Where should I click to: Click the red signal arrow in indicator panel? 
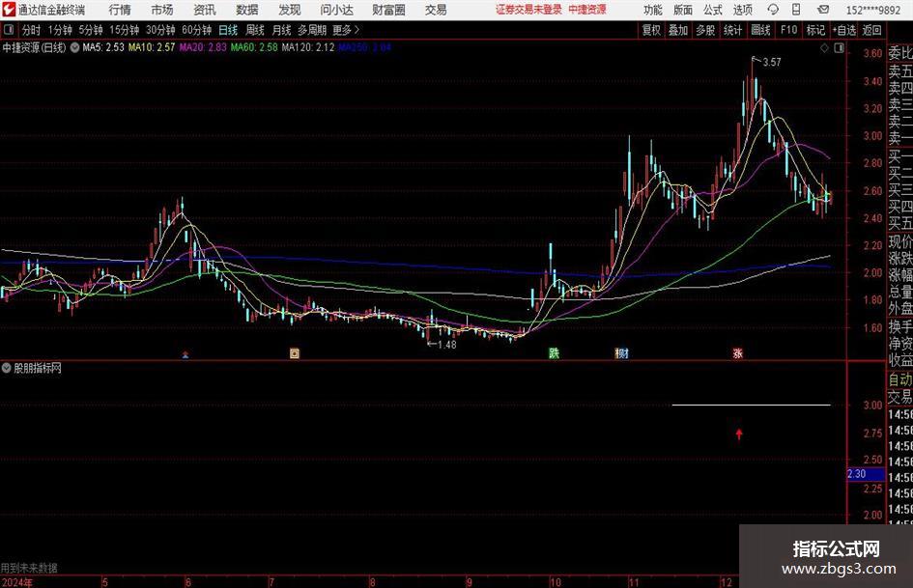(739, 434)
